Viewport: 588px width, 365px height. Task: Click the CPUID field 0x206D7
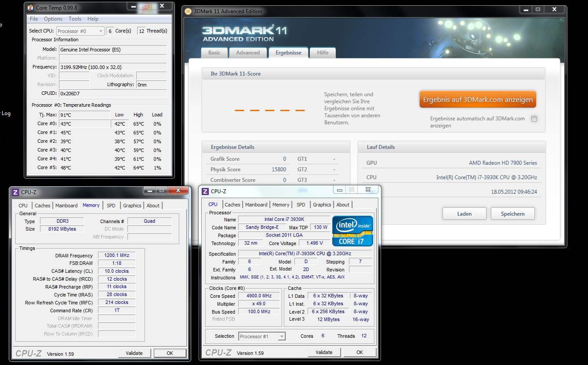pos(113,94)
